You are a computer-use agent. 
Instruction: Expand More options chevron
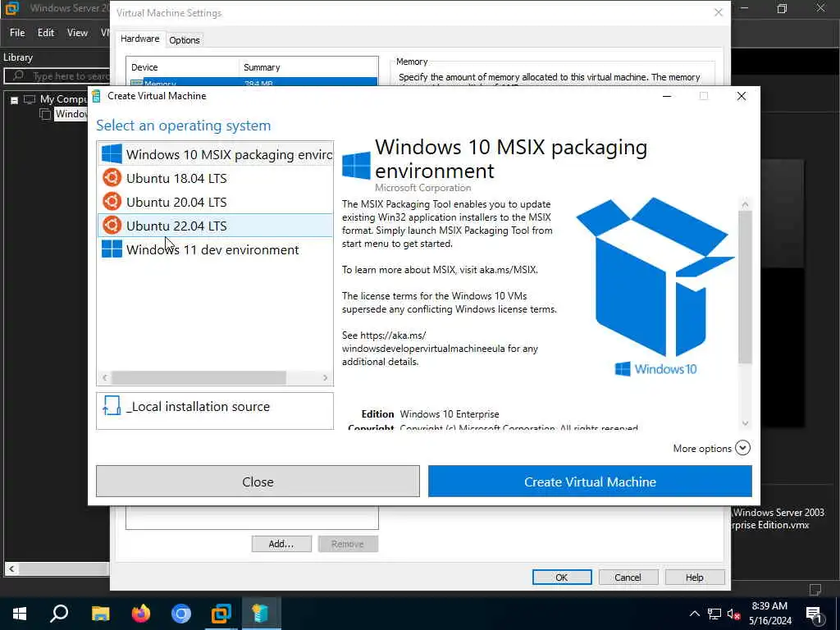tap(742, 448)
